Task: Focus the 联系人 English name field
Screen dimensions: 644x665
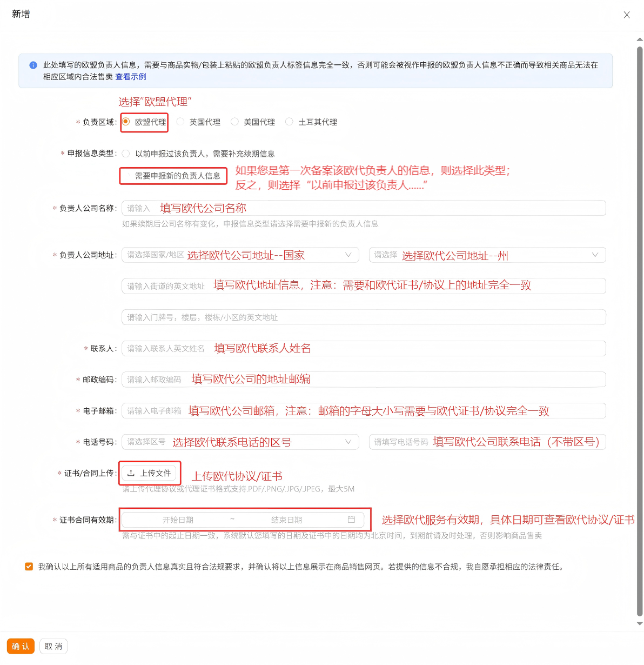Action: [364, 349]
